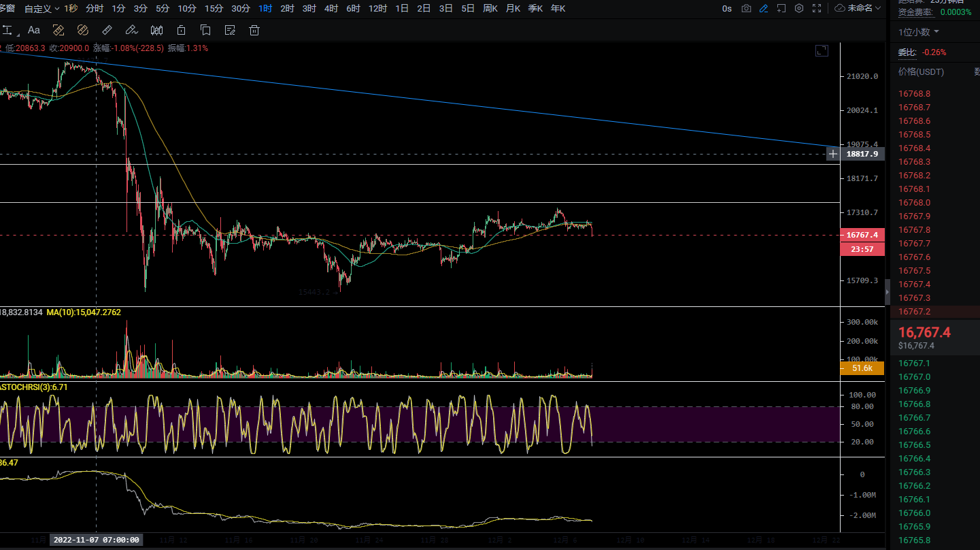Open the 1位小数 precision dropdown
This screenshot has width=980, height=550.
918,32
